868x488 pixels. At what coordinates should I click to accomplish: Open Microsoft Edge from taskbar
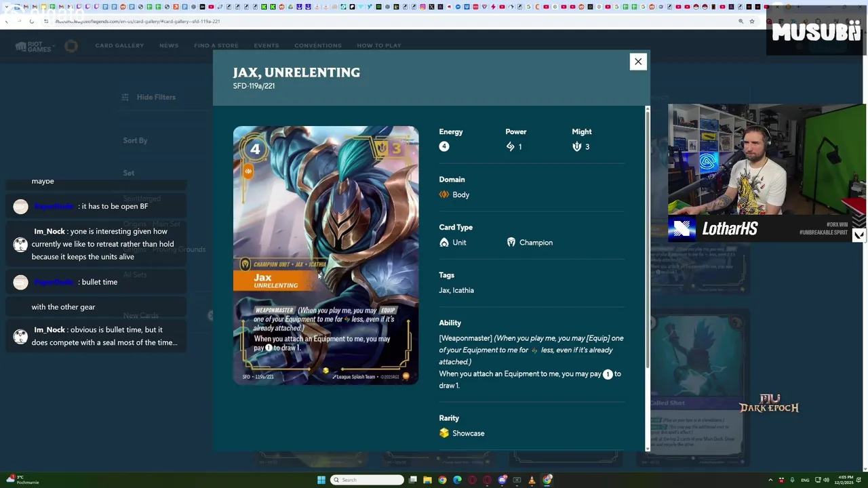click(x=457, y=480)
